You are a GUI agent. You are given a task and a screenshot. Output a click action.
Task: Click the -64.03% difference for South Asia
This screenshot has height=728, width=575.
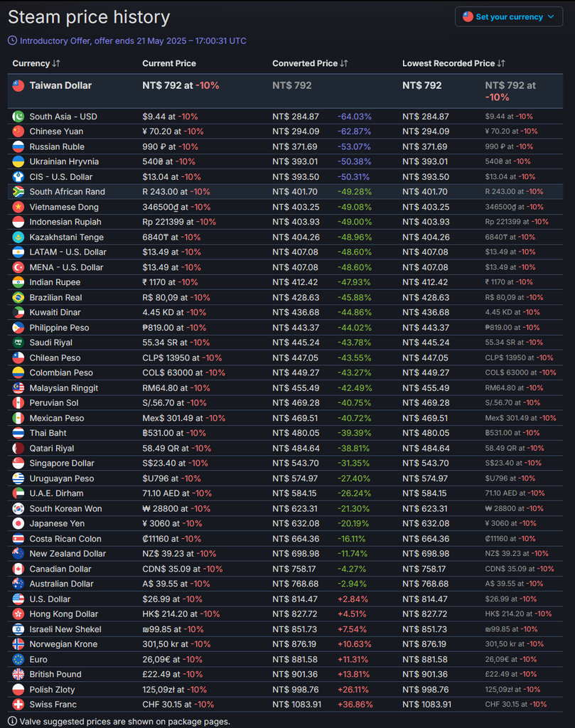click(355, 117)
